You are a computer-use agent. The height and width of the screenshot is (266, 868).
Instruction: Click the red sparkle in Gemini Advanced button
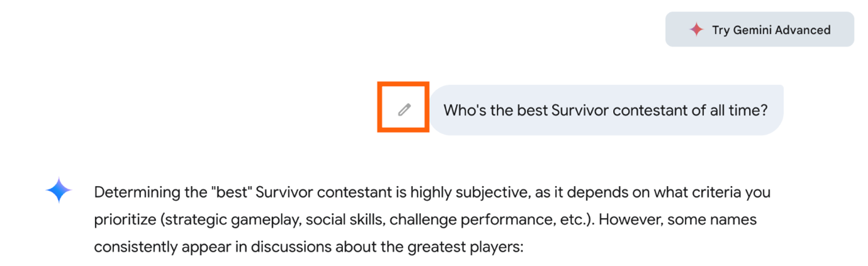[696, 30]
